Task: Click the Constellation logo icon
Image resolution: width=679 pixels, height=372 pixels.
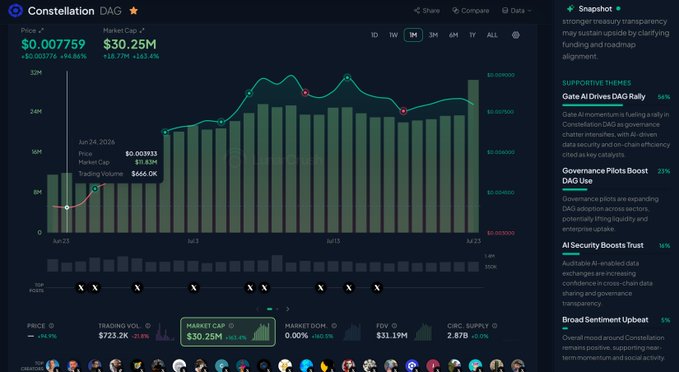Action: pyautogui.click(x=16, y=10)
